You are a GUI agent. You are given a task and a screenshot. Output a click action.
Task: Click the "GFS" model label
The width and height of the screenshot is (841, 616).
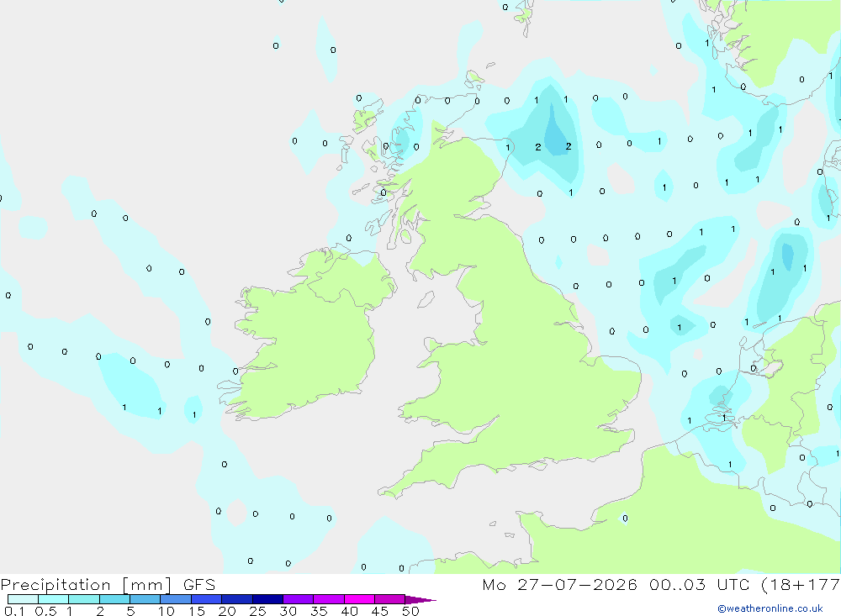click(199, 584)
